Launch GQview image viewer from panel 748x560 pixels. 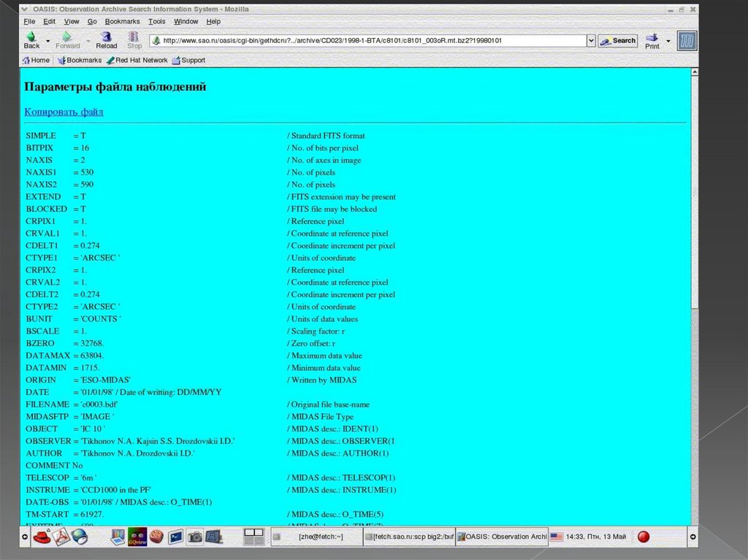[x=137, y=537]
